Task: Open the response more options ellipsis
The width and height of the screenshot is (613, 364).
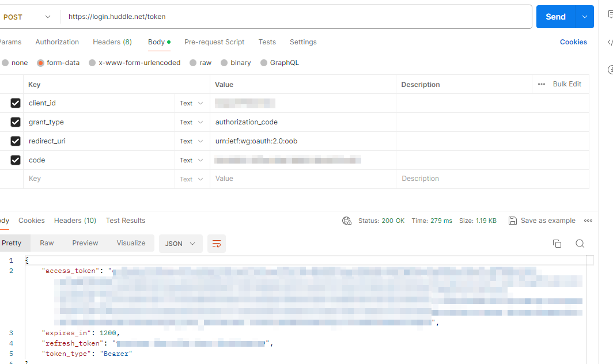Action: click(x=588, y=221)
